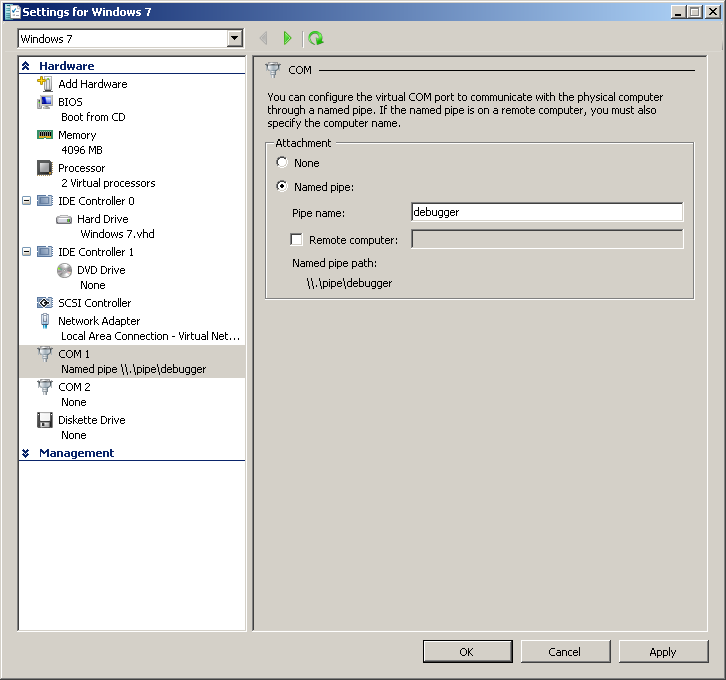Collapse the IDE Controller 0 node
The width and height of the screenshot is (726, 680).
[x=27, y=200]
